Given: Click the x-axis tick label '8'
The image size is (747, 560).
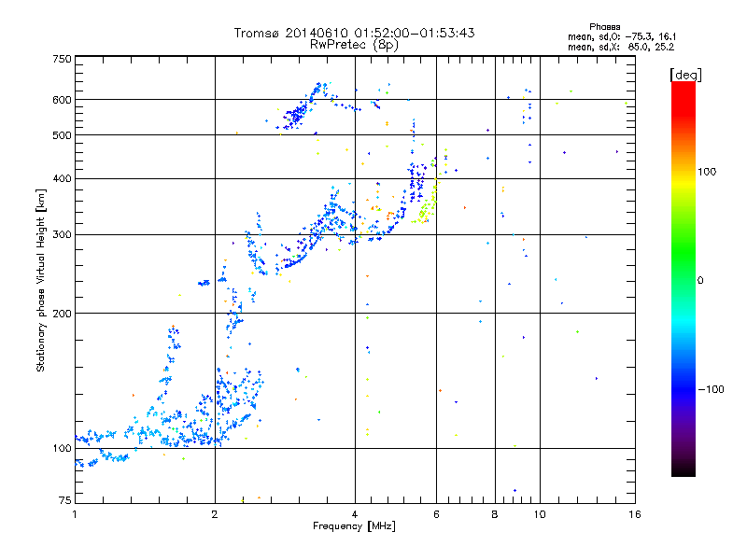Looking at the screenshot, I should pos(495,514).
